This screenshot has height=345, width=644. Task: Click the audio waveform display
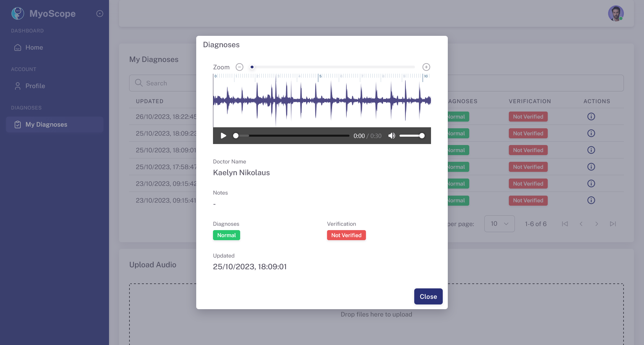322,100
